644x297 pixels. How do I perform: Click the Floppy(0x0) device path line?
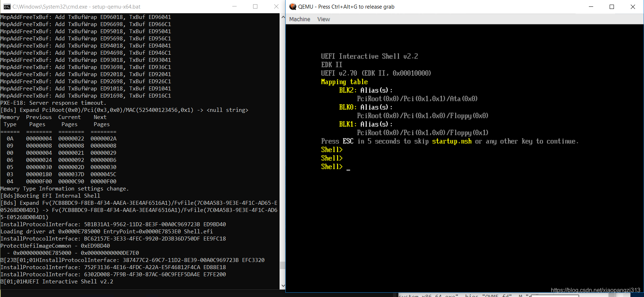422,116
